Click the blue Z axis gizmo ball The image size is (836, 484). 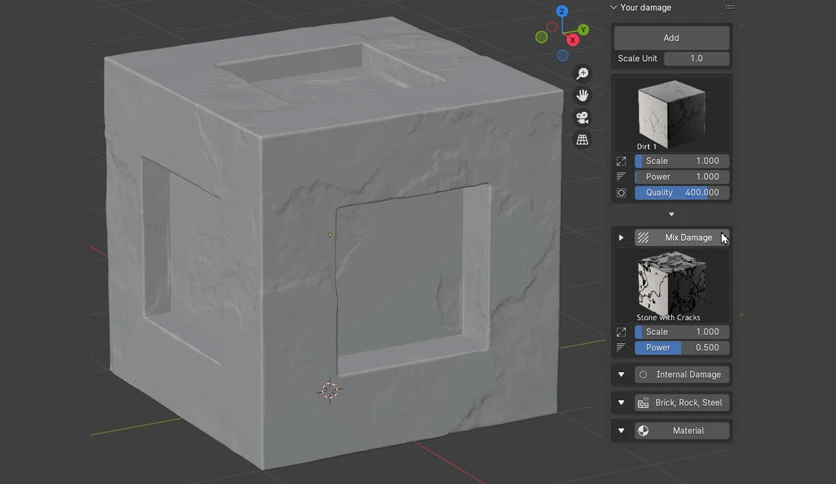pyautogui.click(x=562, y=11)
